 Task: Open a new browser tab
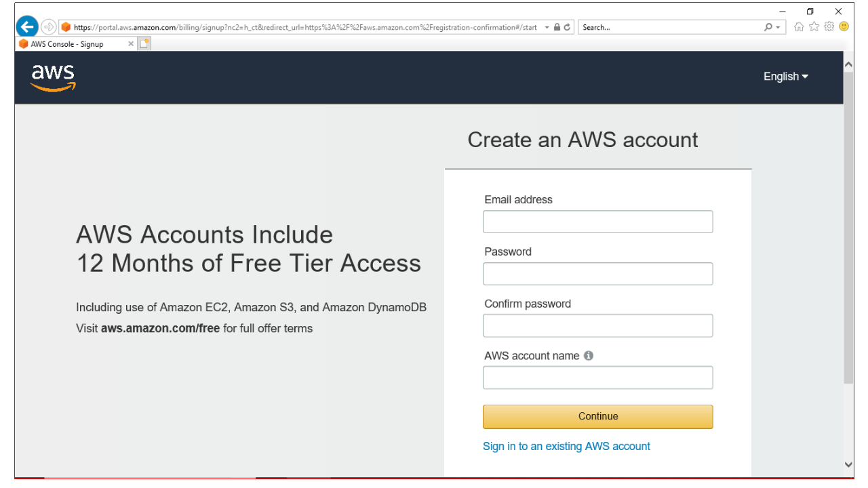[144, 42]
